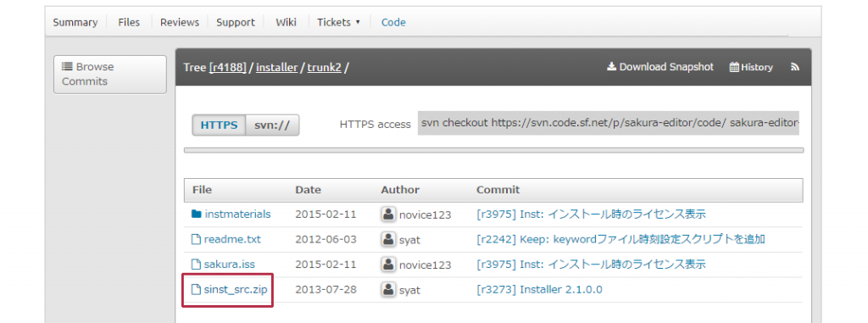Go to the Files tab
Screen dimensions: 868x323
click(x=129, y=22)
